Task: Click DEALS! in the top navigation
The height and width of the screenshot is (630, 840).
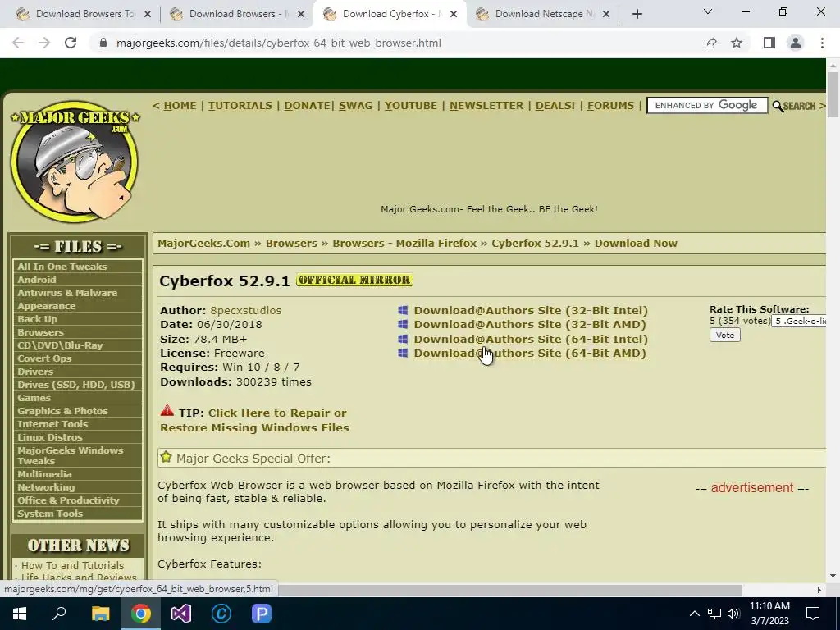Action: 555,106
